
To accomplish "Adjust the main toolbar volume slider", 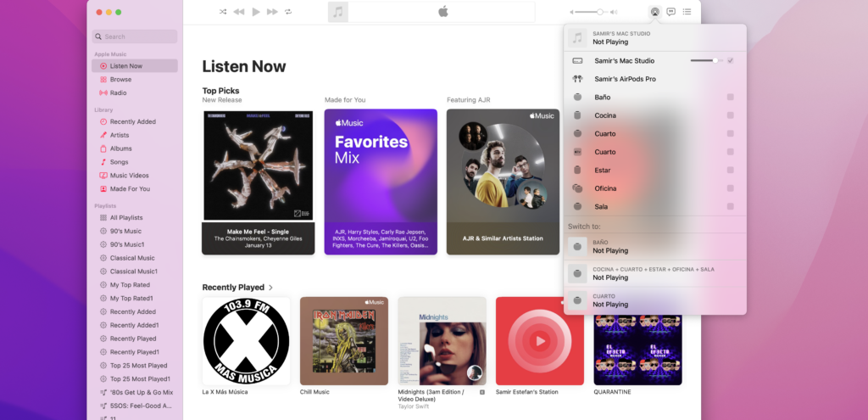I will pyautogui.click(x=590, y=12).
